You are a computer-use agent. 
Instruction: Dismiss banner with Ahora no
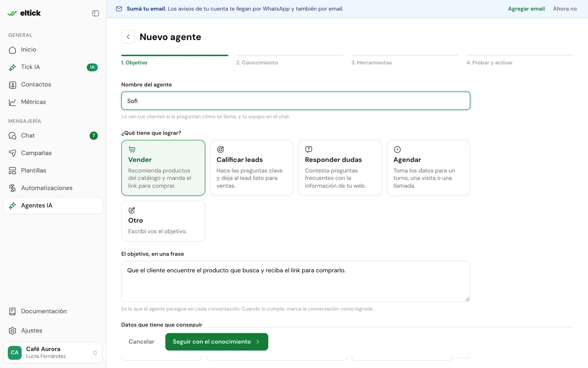565,9
